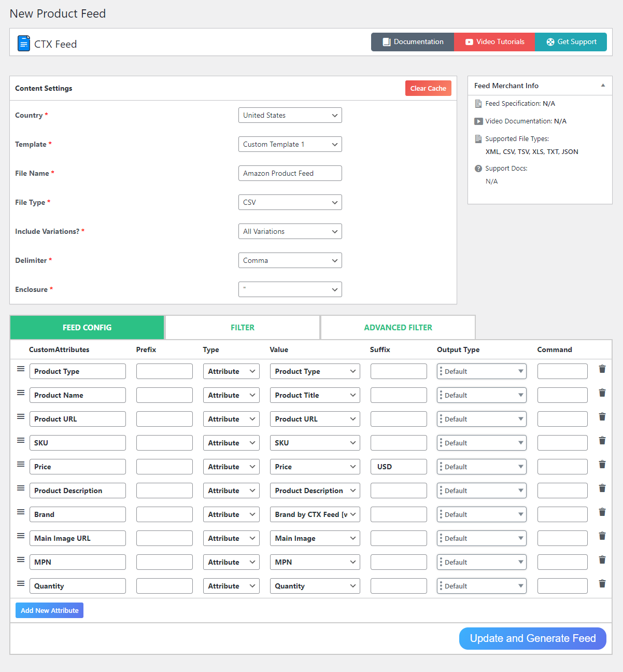Remove the Quantity row using trash icon
The height and width of the screenshot is (672, 623).
[x=602, y=583]
